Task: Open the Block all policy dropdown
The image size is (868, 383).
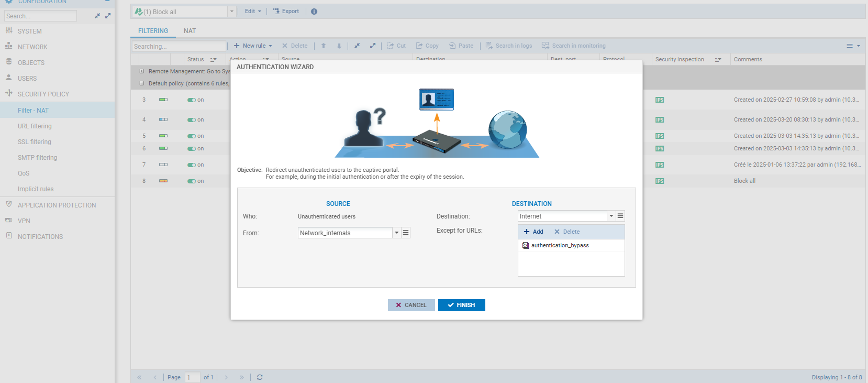Action: pos(231,12)
